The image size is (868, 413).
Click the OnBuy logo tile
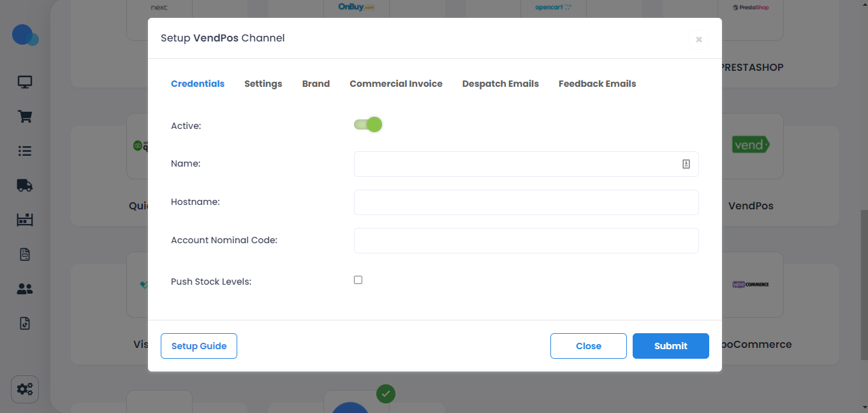pos(356,8)
